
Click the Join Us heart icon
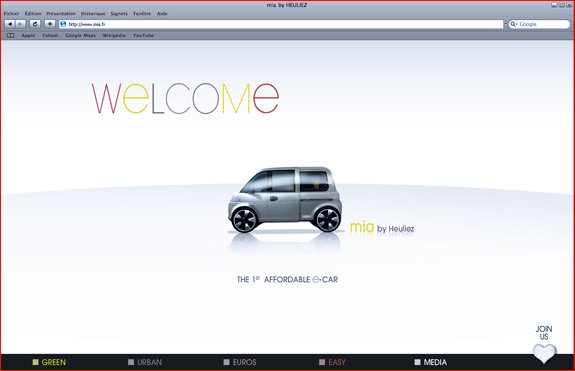click(x=545, y=353)
